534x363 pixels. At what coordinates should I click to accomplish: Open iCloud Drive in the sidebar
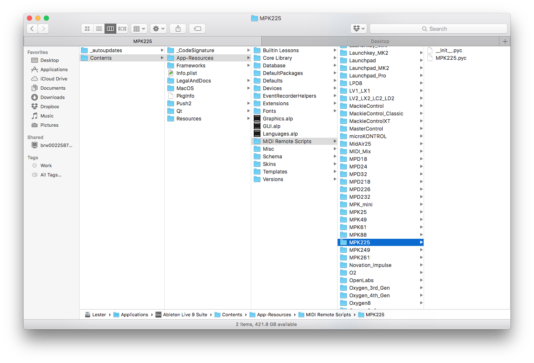tap(53, 79)
